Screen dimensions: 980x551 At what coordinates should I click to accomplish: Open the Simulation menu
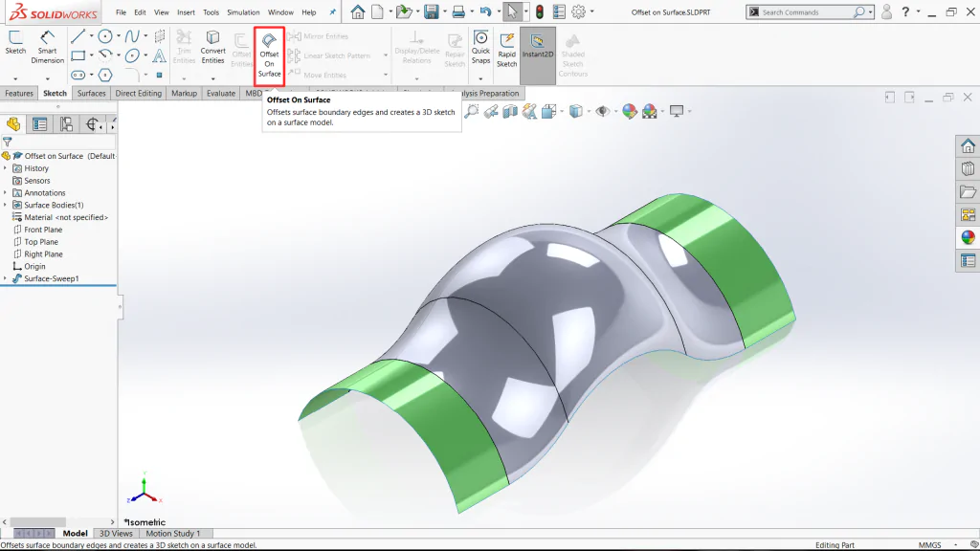(x=243, y=11)
